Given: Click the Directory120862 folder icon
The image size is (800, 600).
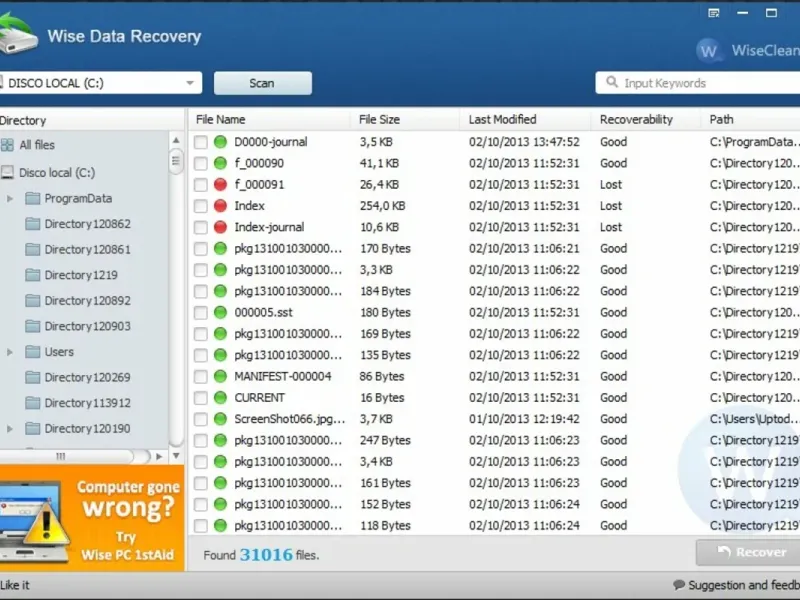Looking at the screenshot, I should pyautogui.click(x=33, y=224).
